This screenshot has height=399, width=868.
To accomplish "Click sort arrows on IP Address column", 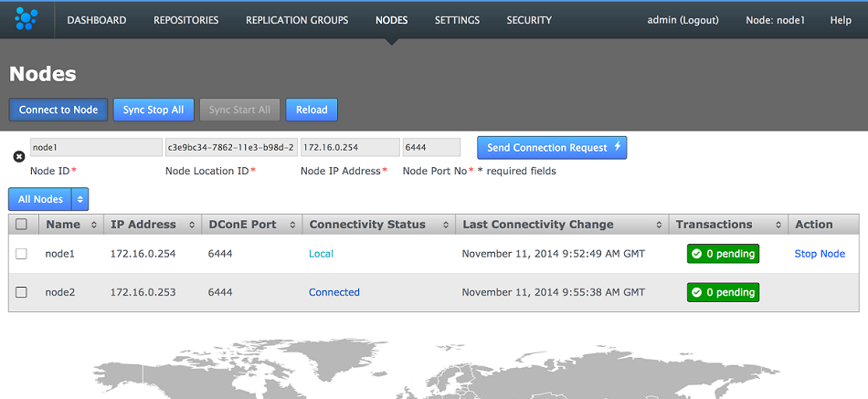I will tap(192, 225).
